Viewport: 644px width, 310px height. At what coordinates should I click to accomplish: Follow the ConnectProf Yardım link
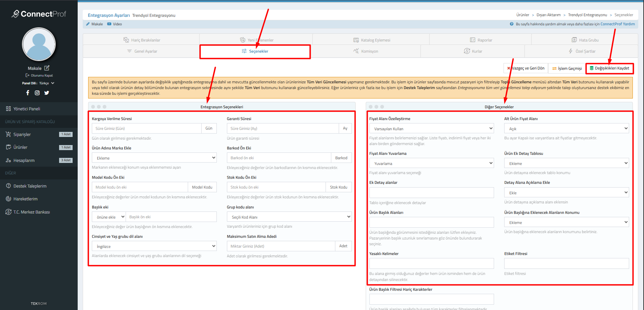pyautogui.click(x=617, y=24)
